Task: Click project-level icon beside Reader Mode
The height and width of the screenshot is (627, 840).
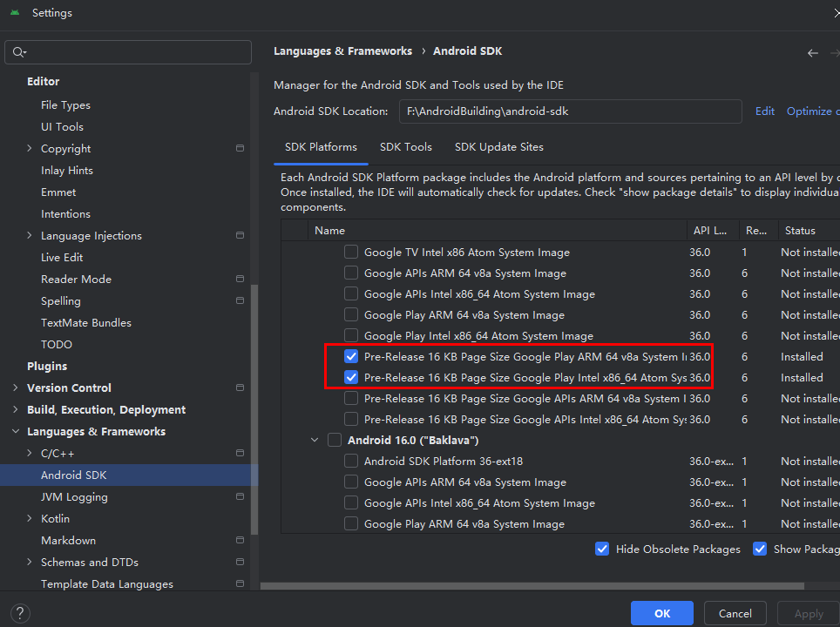Action: pos(240,280)
